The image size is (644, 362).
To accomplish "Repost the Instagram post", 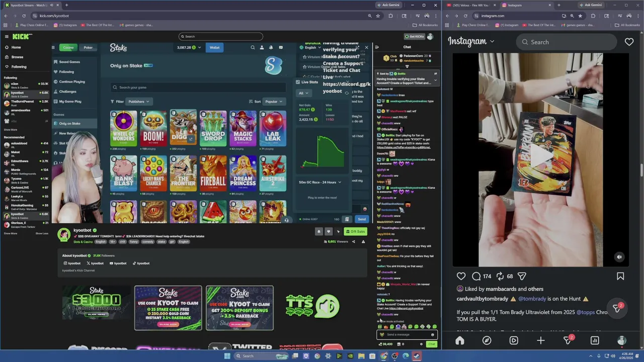I will tap(500, 276).
